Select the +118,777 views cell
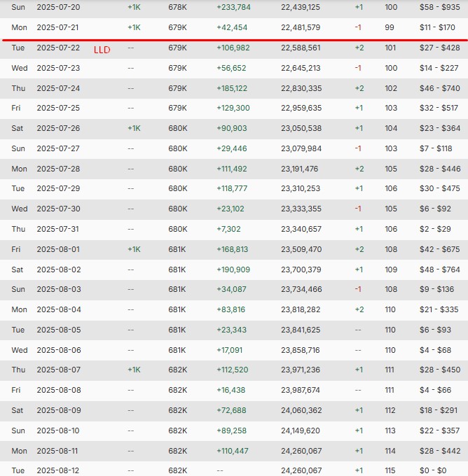 [x=232, y=188]
